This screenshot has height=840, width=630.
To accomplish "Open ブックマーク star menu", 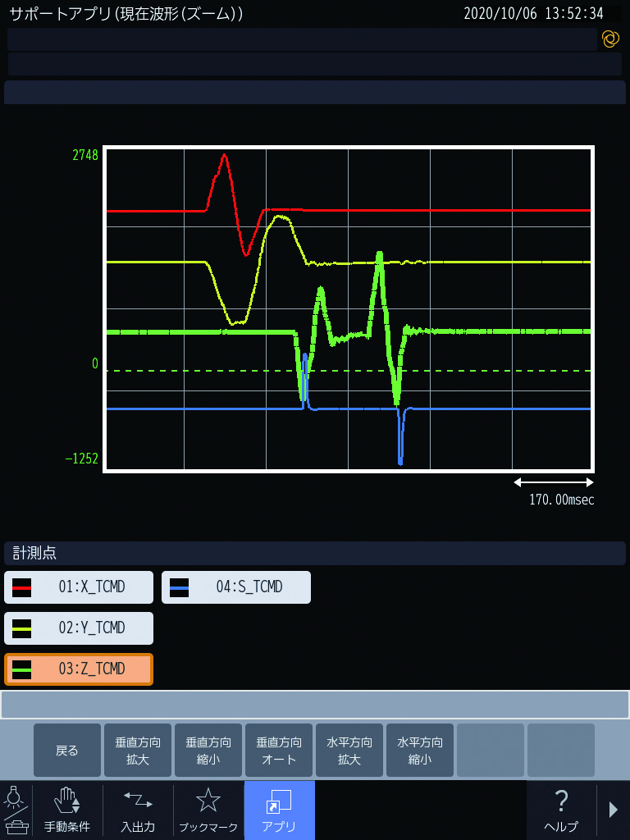I will [x=208, y=810].
